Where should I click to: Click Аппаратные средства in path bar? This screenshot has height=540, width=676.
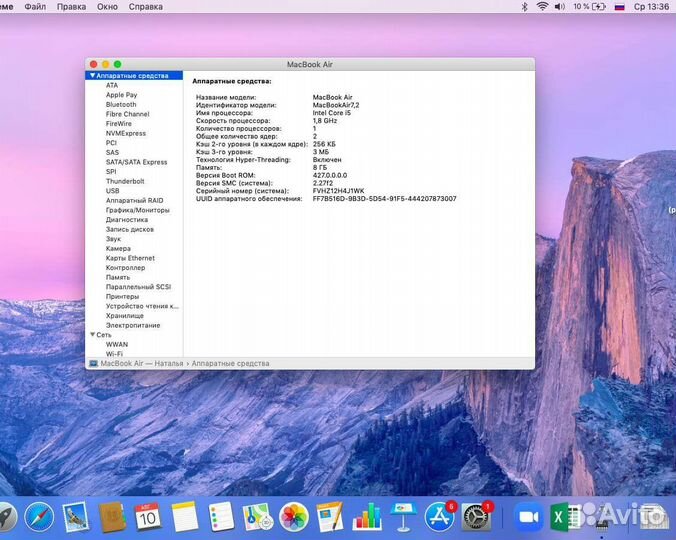pos(230,363)
